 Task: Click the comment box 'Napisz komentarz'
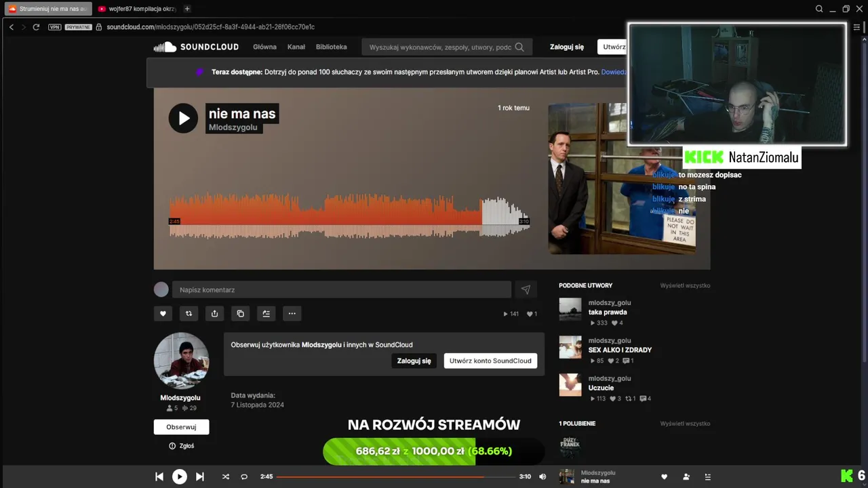[x=341, y=289]
